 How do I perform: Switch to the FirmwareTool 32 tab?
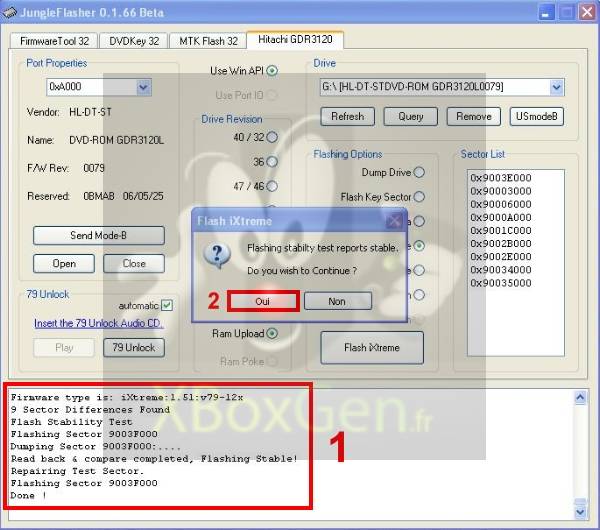coord(54,41)
